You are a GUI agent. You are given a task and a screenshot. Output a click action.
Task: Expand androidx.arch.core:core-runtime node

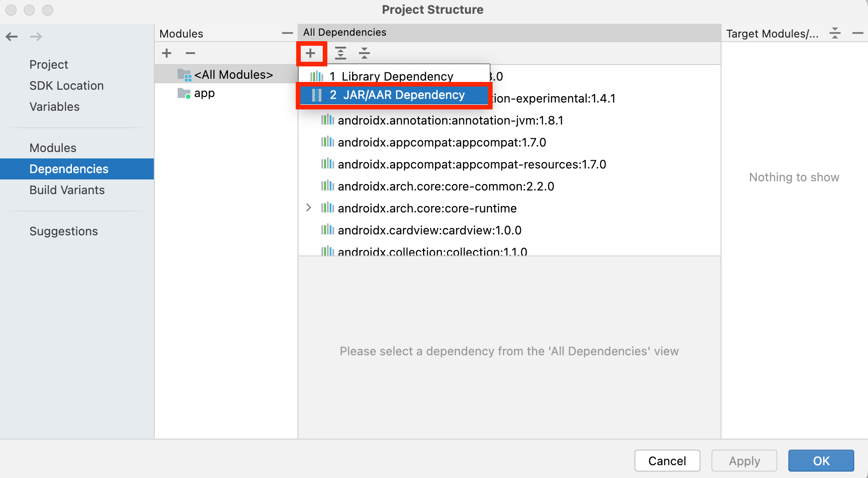click(309, 208)
